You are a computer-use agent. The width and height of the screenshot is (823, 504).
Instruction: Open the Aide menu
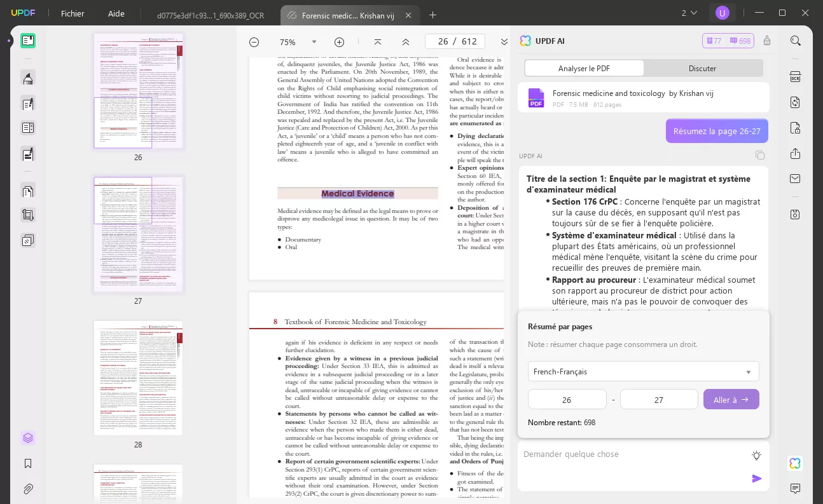click(x=116, y=13)
